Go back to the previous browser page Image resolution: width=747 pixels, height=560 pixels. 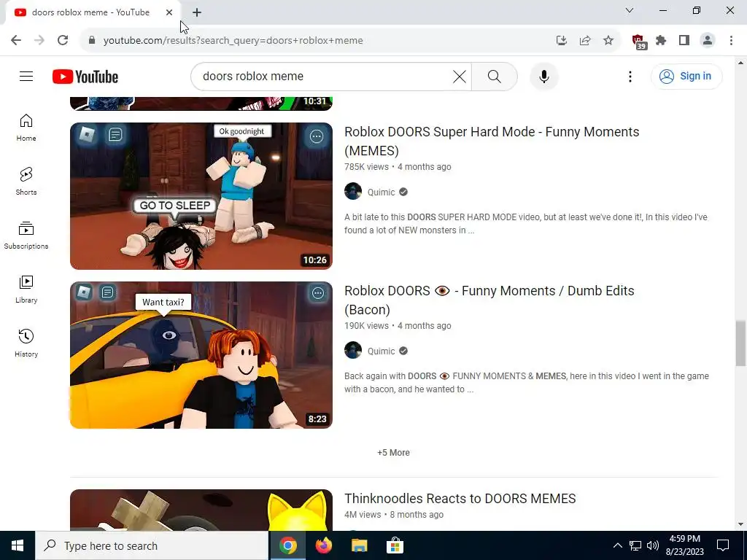point(16,40)
